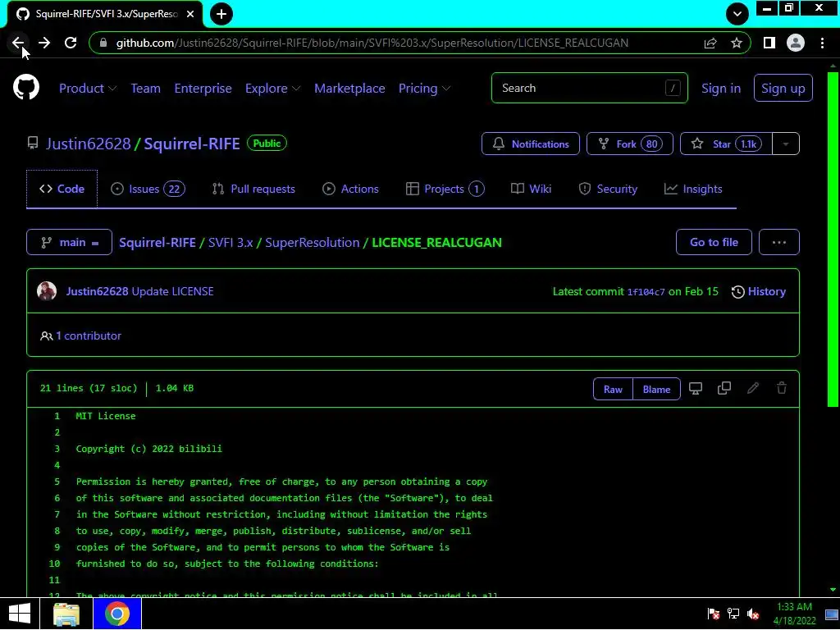Screen dimensions: 840x630
Task: Copy raw contents icon
Action: tap(724, 388)
